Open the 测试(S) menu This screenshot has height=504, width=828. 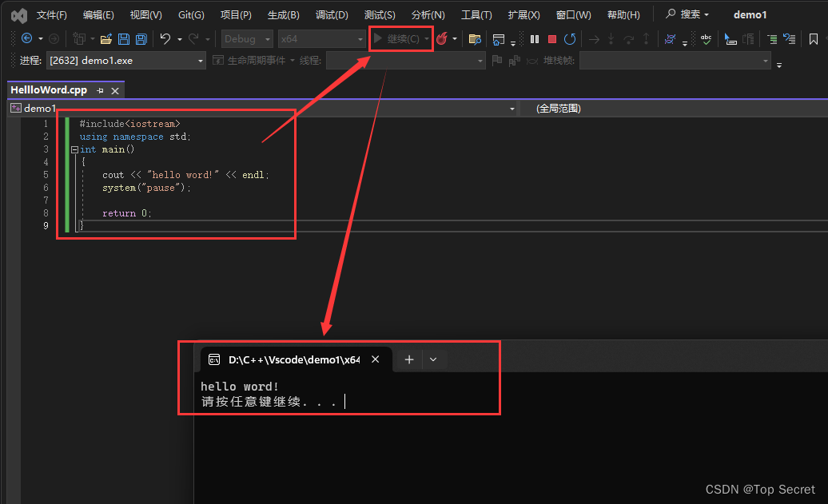tap(380, 15)
